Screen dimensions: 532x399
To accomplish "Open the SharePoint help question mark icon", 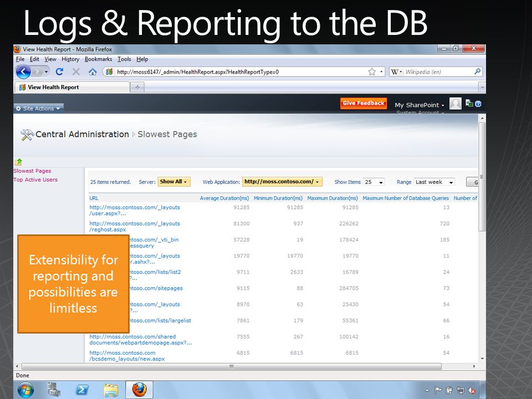I will click(478, 104).
